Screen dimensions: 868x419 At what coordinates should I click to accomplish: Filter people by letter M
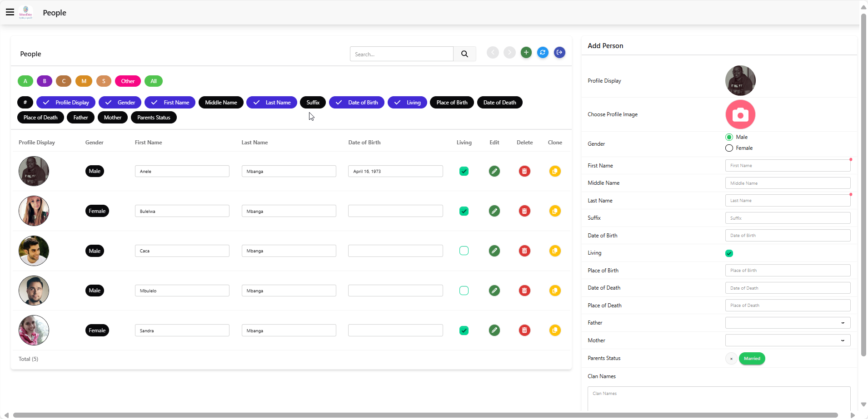84,81
